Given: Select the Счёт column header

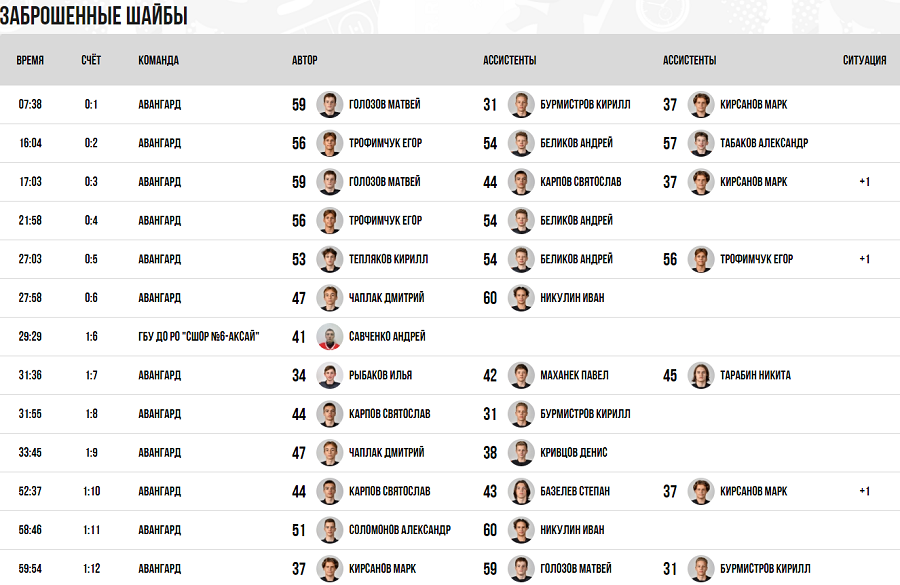Looking at the screenshot, I should tap(91, 60).
